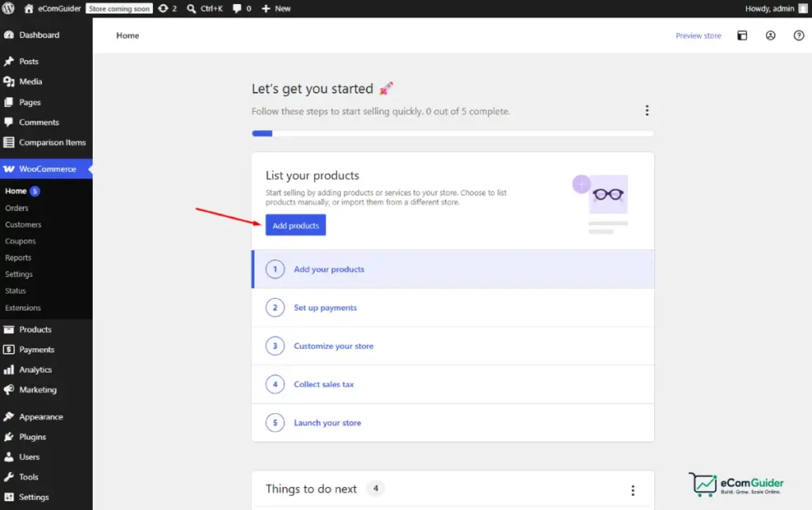Click the Pages icon in sidebar

[x=9, y=102]
